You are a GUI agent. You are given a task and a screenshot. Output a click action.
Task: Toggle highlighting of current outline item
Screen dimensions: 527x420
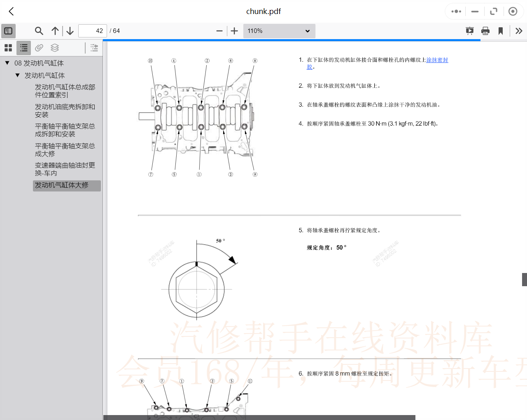click(x=94, y=47)
